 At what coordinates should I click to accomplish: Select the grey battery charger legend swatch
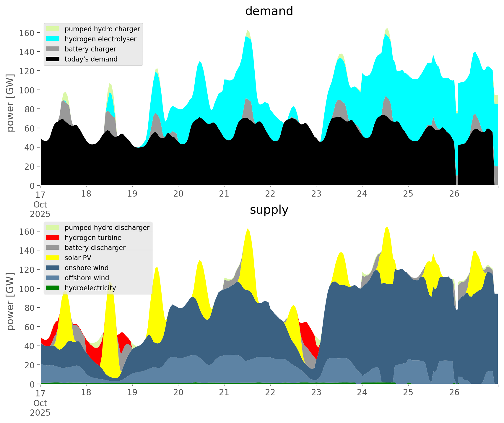53,49
